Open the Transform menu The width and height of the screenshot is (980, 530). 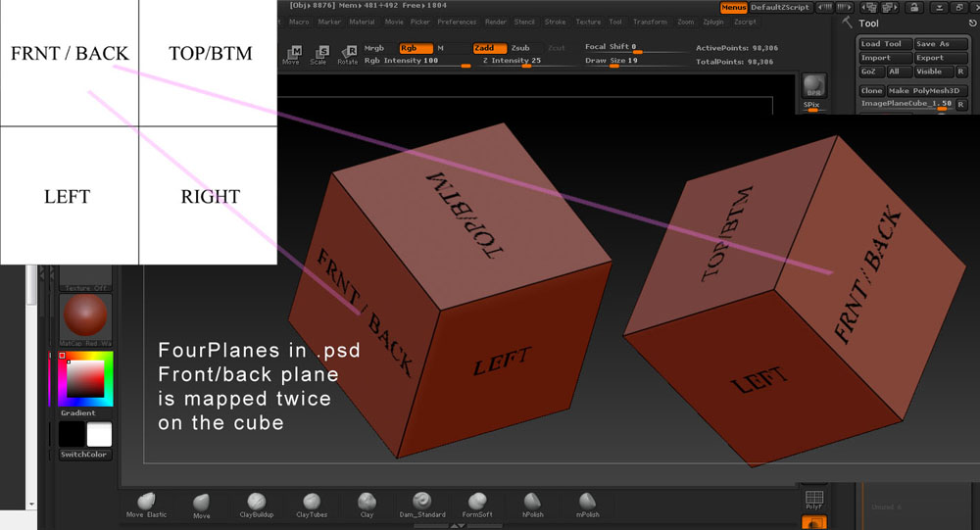[650, 22]
